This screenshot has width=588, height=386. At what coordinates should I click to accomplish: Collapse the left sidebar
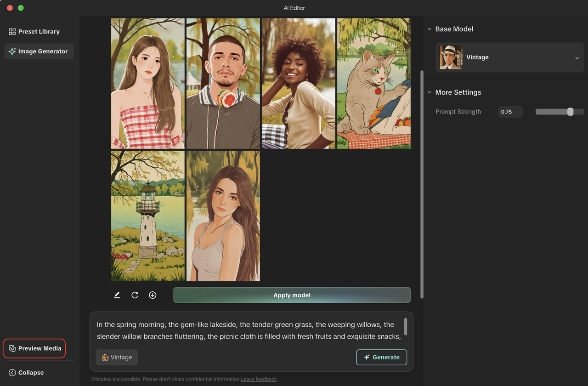click(26, 373)
